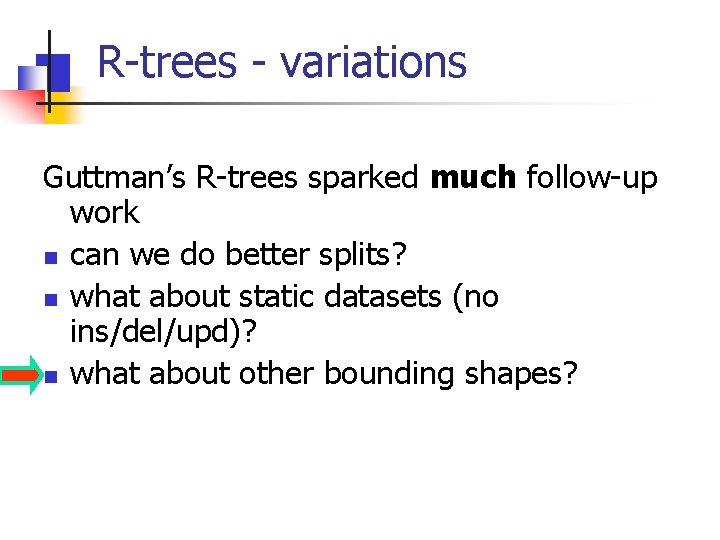The image size is (720, 540).
Task: Click the word 'variations' in the title
Action: coord(373,62)
